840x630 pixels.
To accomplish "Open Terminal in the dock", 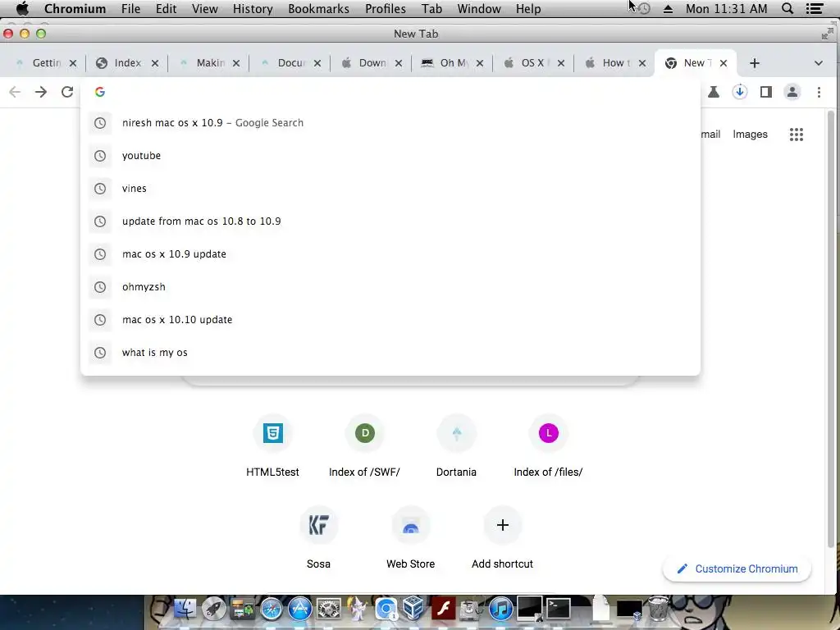I will tap(558, 609).
